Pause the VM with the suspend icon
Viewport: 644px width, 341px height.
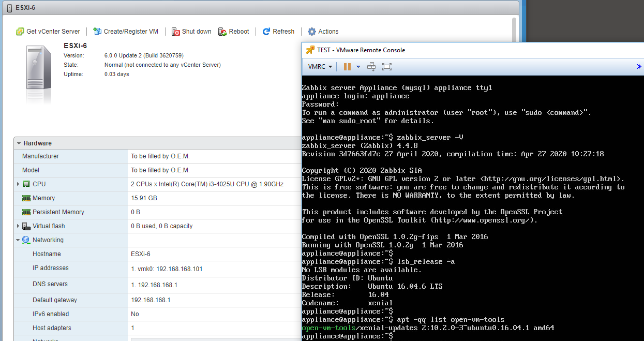point(347,67)
